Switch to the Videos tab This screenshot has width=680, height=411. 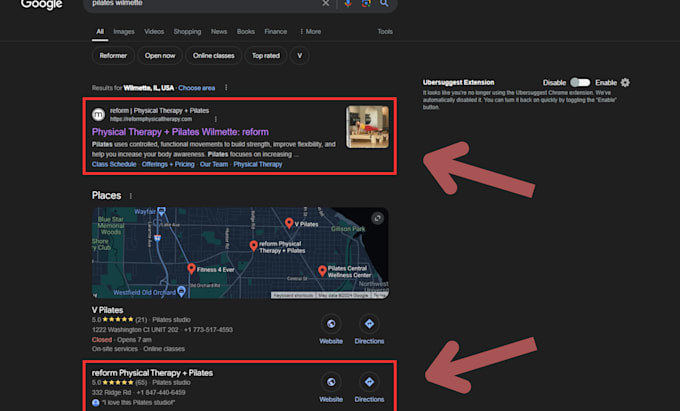154,32
